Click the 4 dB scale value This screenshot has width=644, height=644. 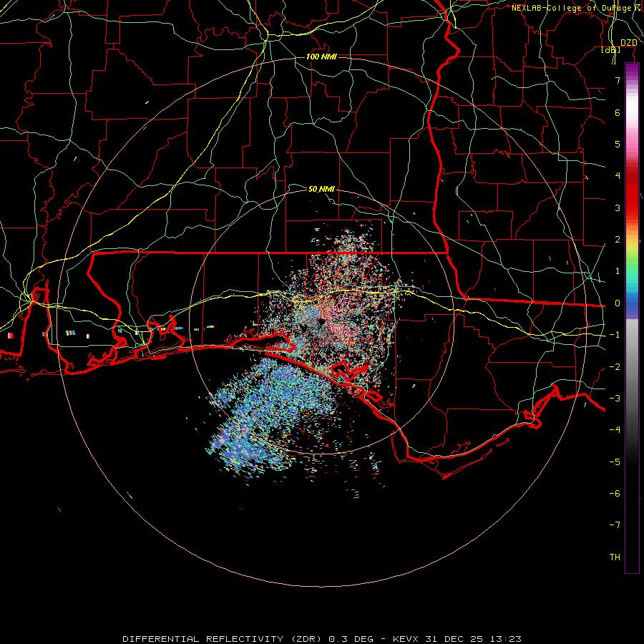pos(618,176)
